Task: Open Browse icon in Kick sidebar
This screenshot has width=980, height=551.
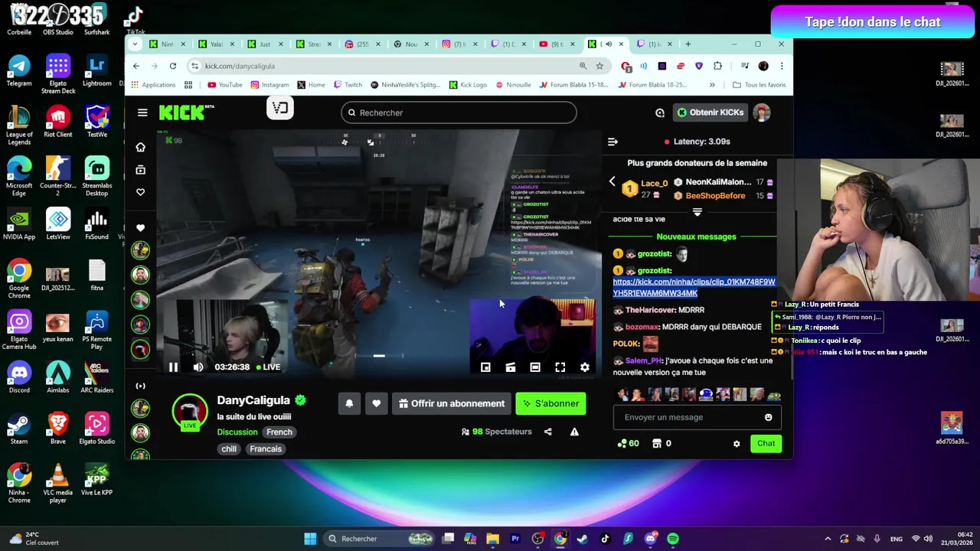Action: coord(140,170)
